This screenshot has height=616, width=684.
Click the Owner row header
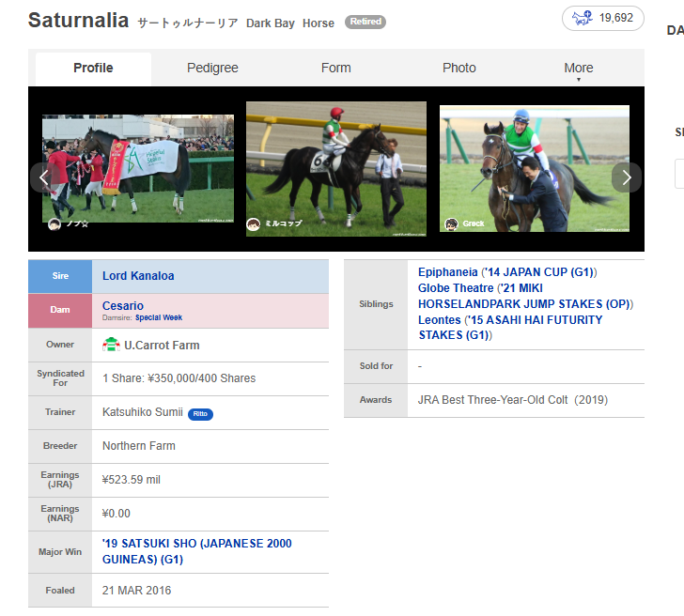coord(60,345)
